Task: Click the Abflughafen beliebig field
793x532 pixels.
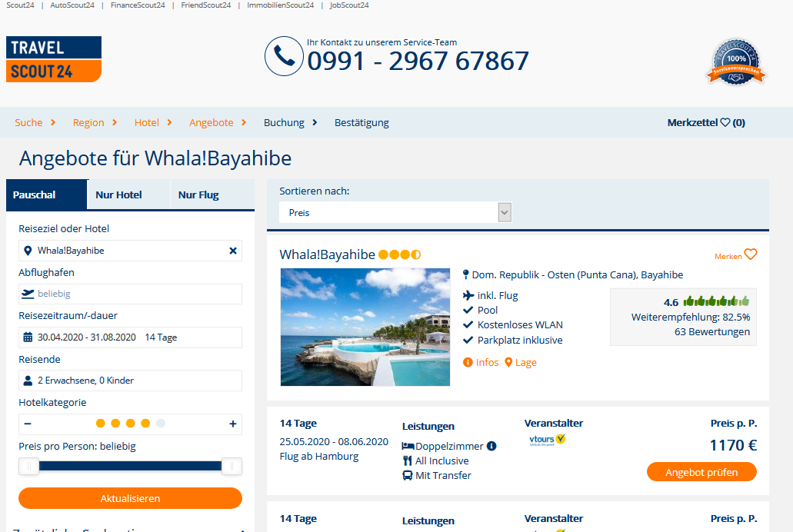Action: 131,294
